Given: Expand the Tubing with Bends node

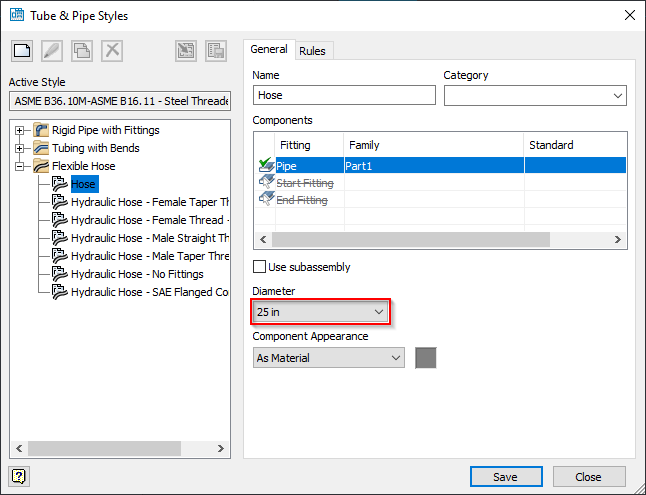Looking at the screenshot, I should tap(20, 148).
